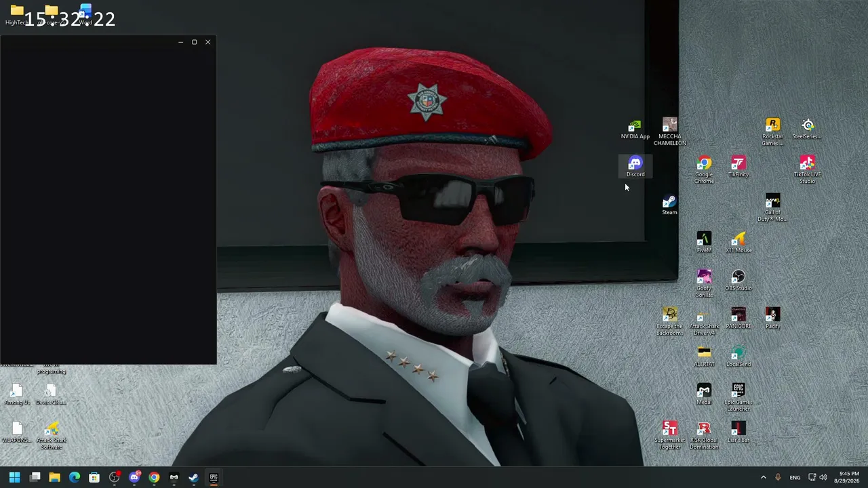Switch to OBS Studio in the taskbar
Screen dimensions: 868x488
pyautogui.click(x=115, y=477)
